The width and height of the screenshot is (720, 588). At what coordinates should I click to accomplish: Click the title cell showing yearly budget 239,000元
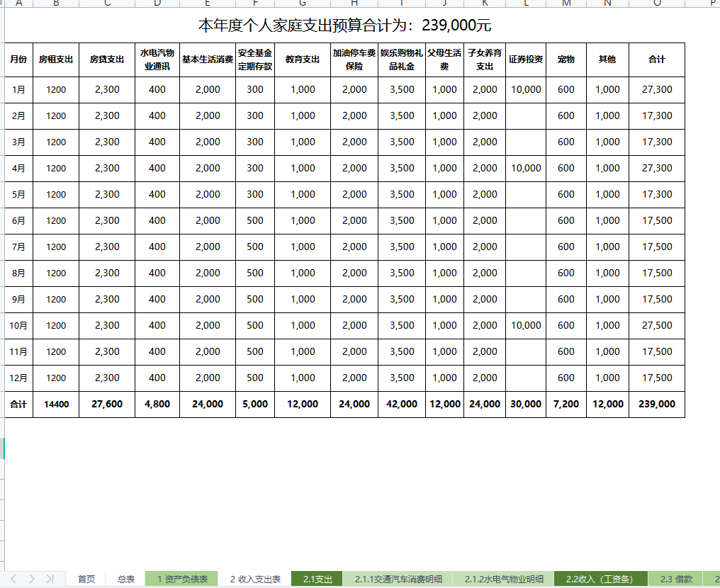[x=344, y=26]
